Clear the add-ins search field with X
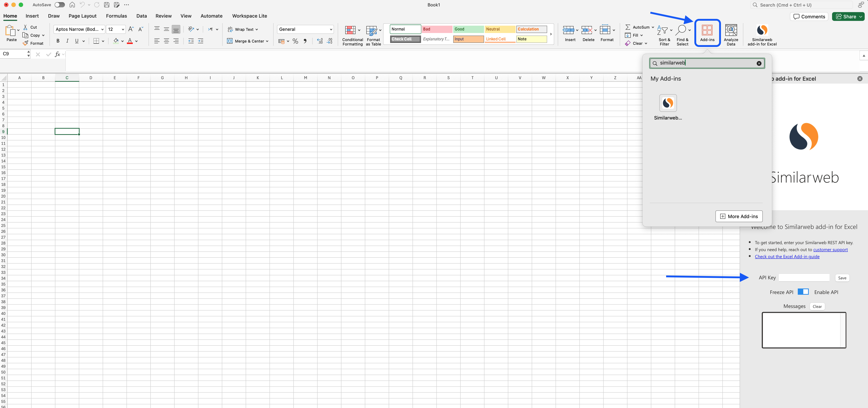This screenshot has height=408, width=868. click(759, 63)
